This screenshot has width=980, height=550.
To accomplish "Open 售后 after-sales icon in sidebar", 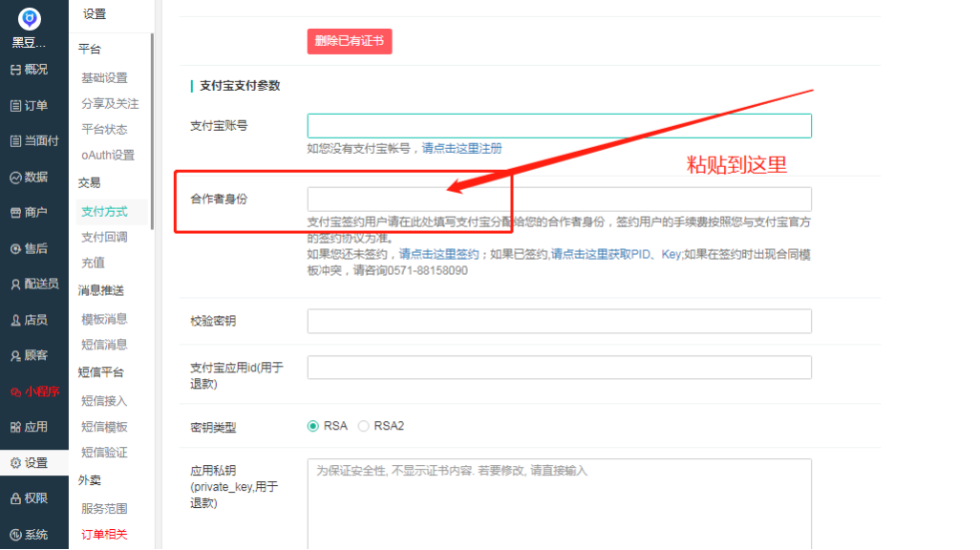I will coord(15,249).
